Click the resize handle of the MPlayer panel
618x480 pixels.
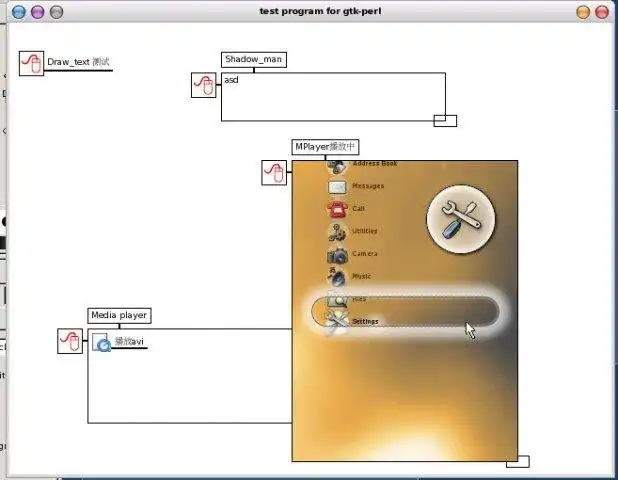tap(518, 461)
